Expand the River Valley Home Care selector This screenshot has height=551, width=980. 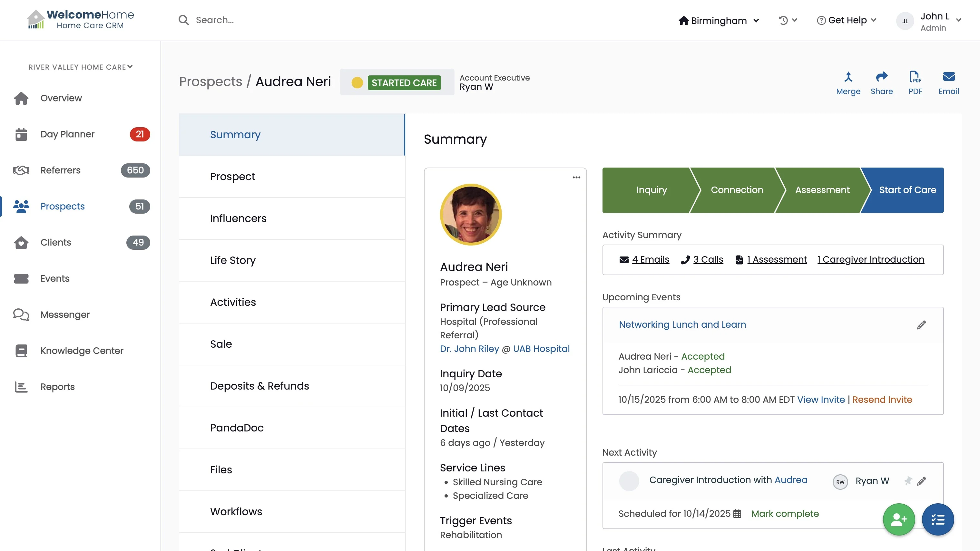80,67
